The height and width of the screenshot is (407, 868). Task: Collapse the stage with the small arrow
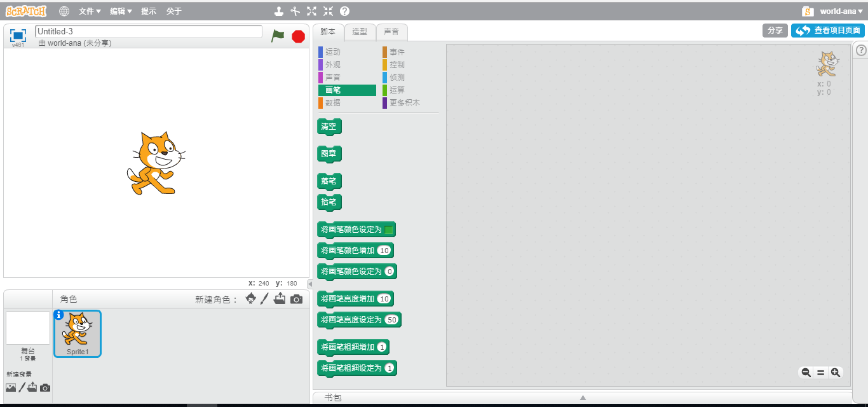pos(310,284)
